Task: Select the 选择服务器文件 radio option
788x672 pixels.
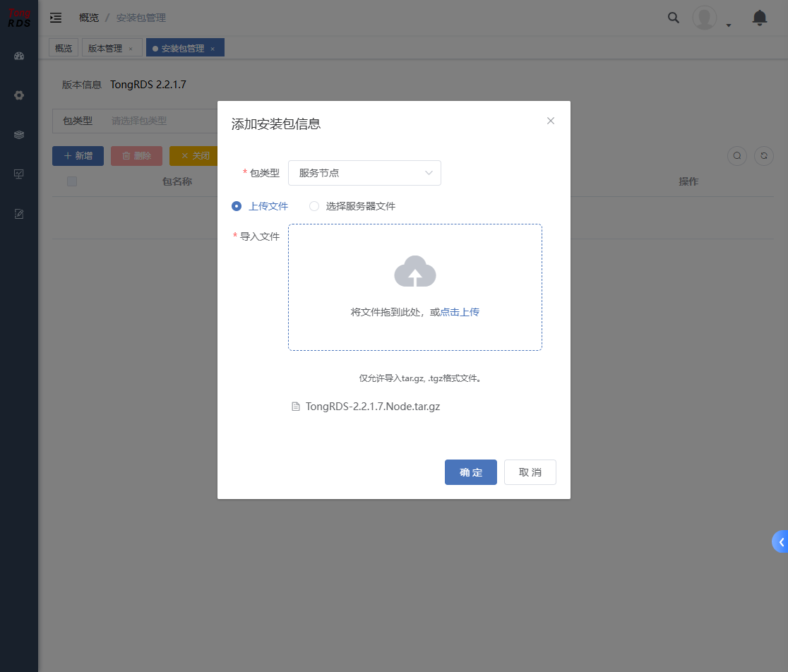Action: click(352, 206)
